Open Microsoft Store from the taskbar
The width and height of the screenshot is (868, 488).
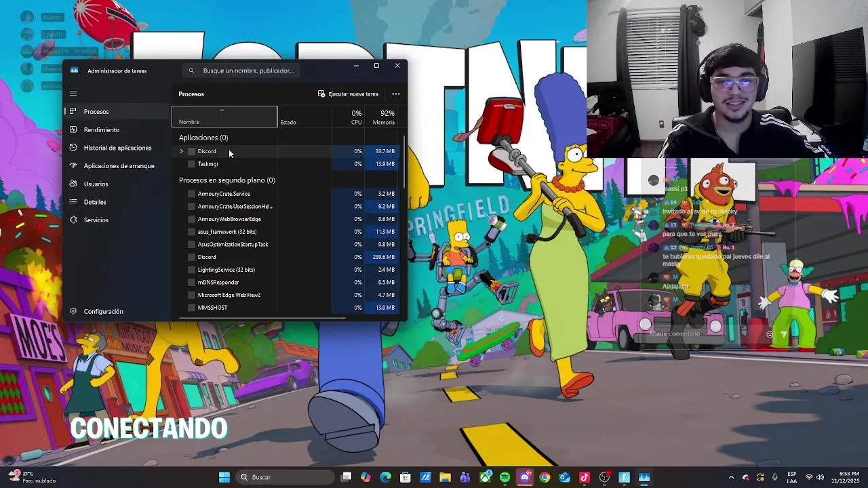click(406, 477)
